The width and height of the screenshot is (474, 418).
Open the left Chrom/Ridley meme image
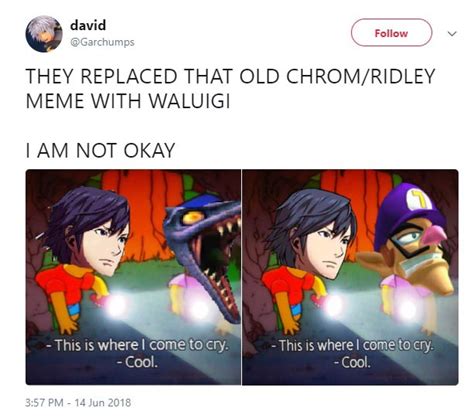click(x=133, y=277)
